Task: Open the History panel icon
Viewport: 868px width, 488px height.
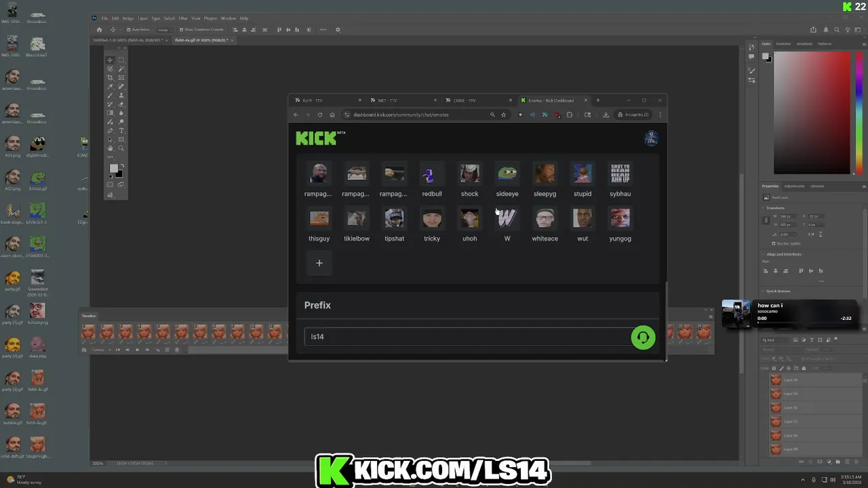Action: 751,47
